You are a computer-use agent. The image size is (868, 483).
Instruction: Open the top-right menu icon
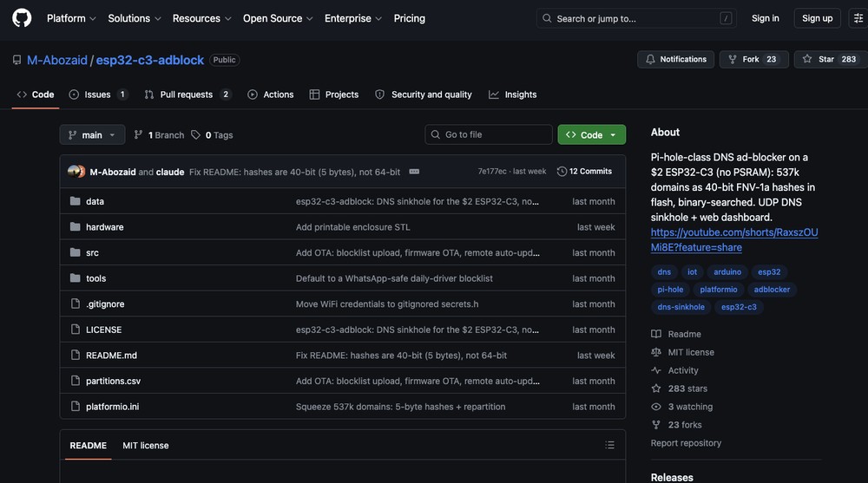point(858,18)
